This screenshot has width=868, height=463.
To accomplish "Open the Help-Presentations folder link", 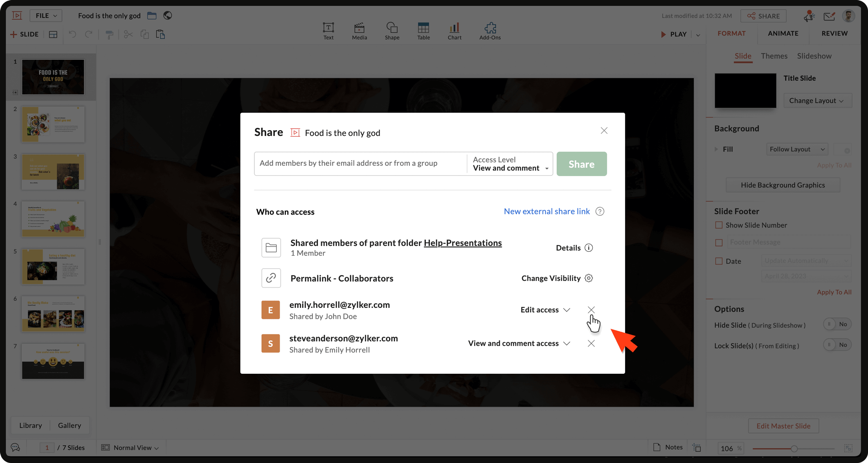I will (x=463, y=243).
